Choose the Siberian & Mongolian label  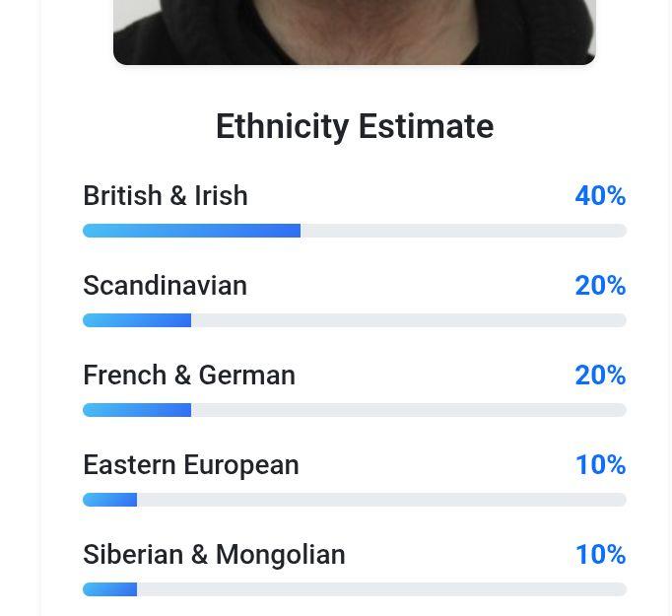pos(214,555)
